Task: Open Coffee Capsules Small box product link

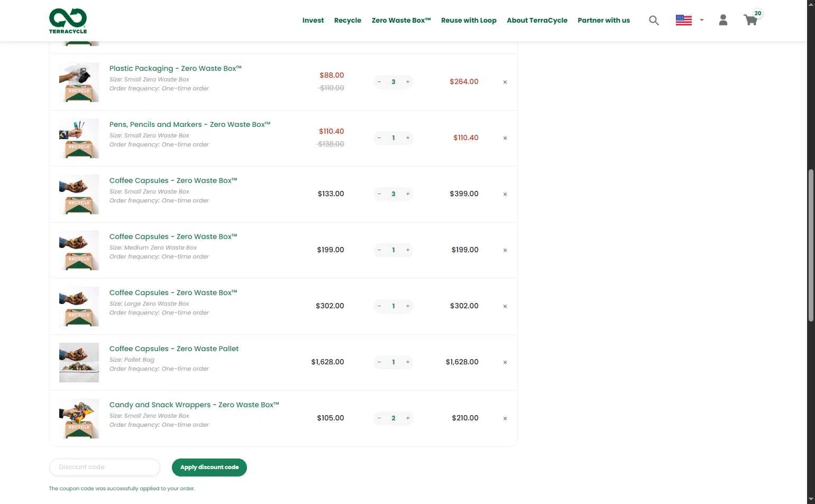Action: (173, 180)
